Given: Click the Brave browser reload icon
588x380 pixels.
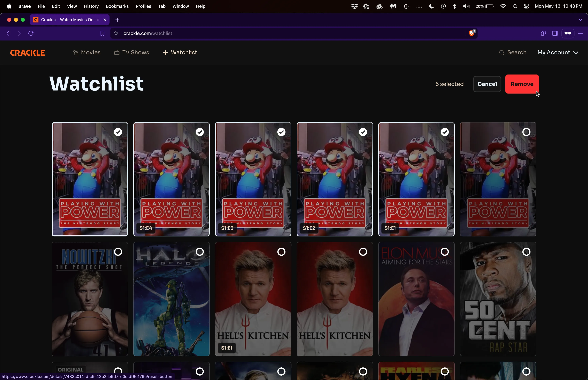Looking at the screenshot, I should coord(31,33).
